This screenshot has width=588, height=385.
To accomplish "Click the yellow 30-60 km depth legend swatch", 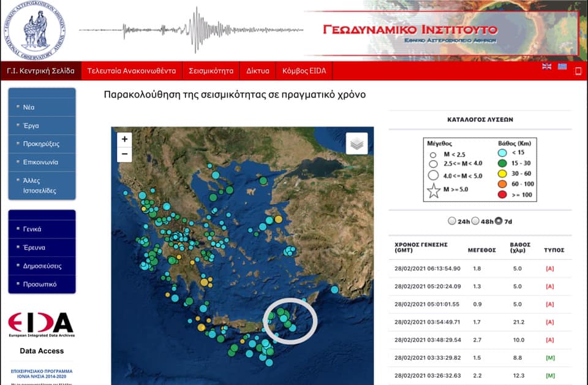I will [x=502, y=173].
